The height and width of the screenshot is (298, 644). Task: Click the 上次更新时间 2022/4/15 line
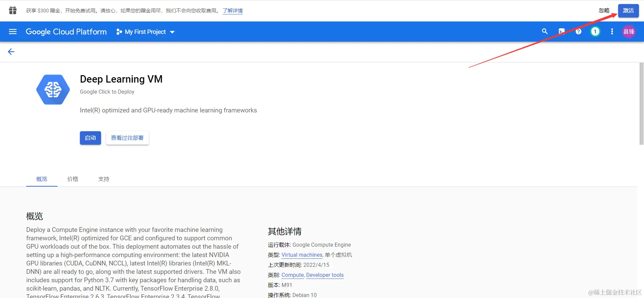[x=298, y=265]
